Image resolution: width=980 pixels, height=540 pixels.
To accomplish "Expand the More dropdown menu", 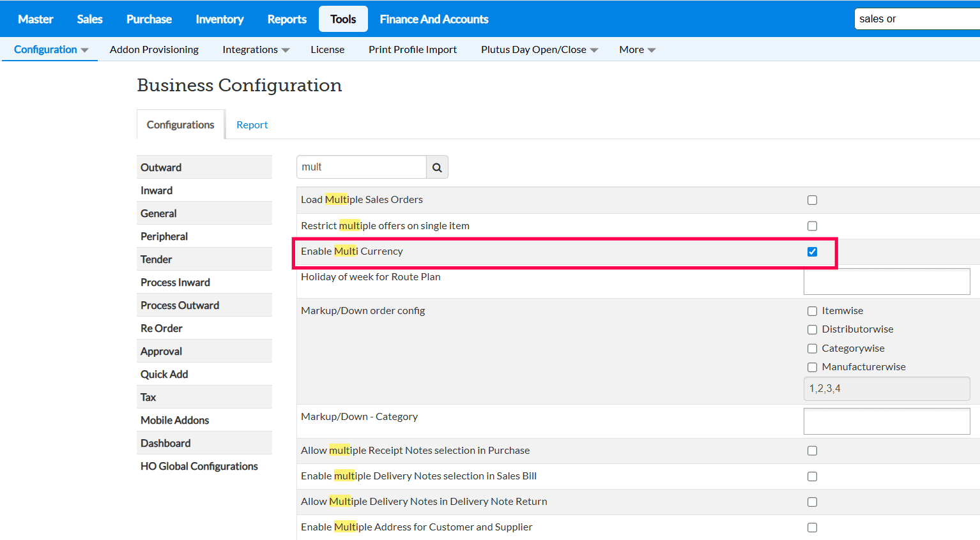I will coord(637,50).
